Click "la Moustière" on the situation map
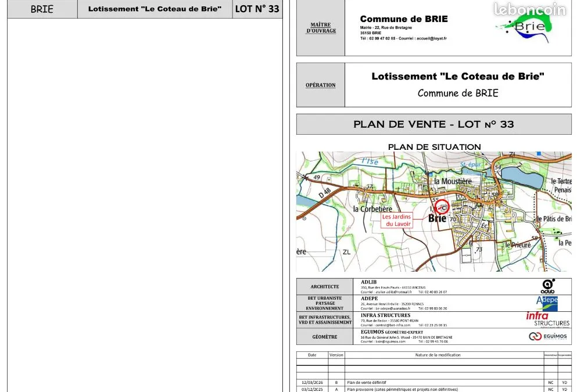577x392 pixels. pyautogui.click(x=453, y=181)
